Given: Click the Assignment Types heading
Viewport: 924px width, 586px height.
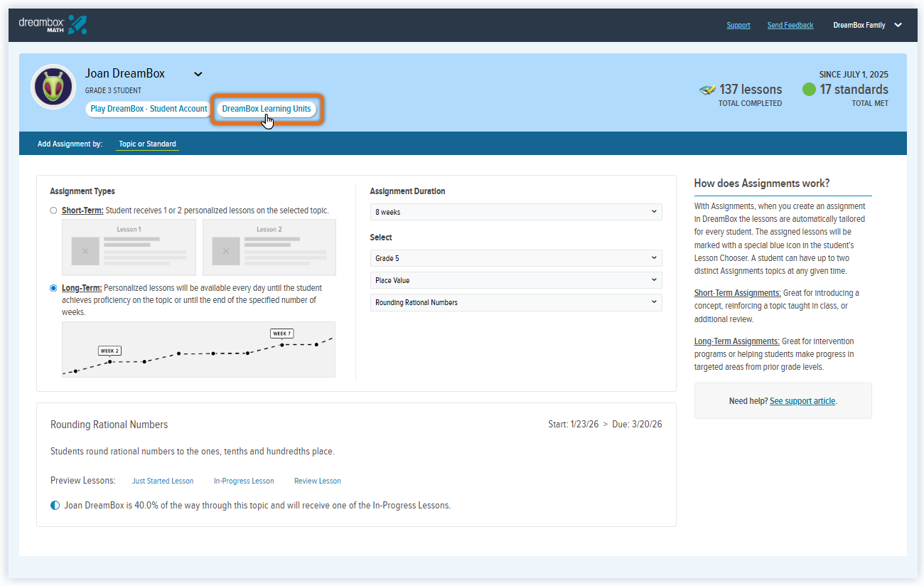Looking at the screenshot, I should (x=82, y=191).
